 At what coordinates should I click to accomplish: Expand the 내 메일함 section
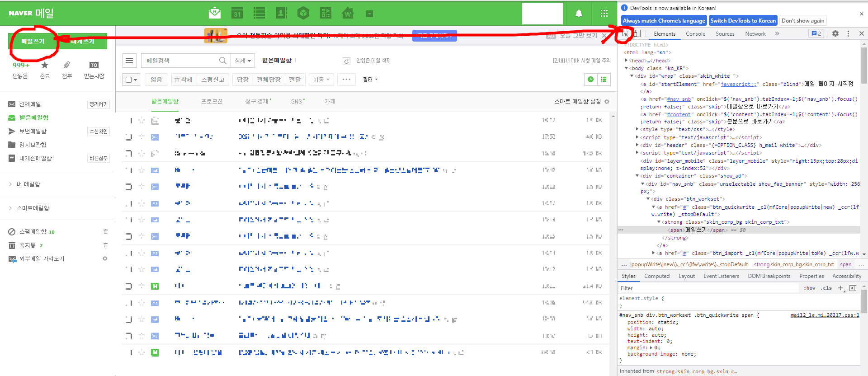tap(10, 184)
